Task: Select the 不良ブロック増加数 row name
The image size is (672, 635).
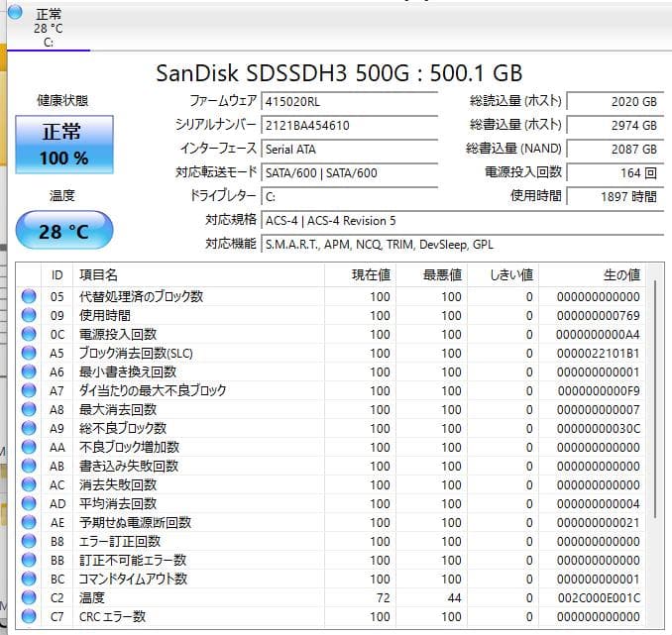Action: coord(129,448)
